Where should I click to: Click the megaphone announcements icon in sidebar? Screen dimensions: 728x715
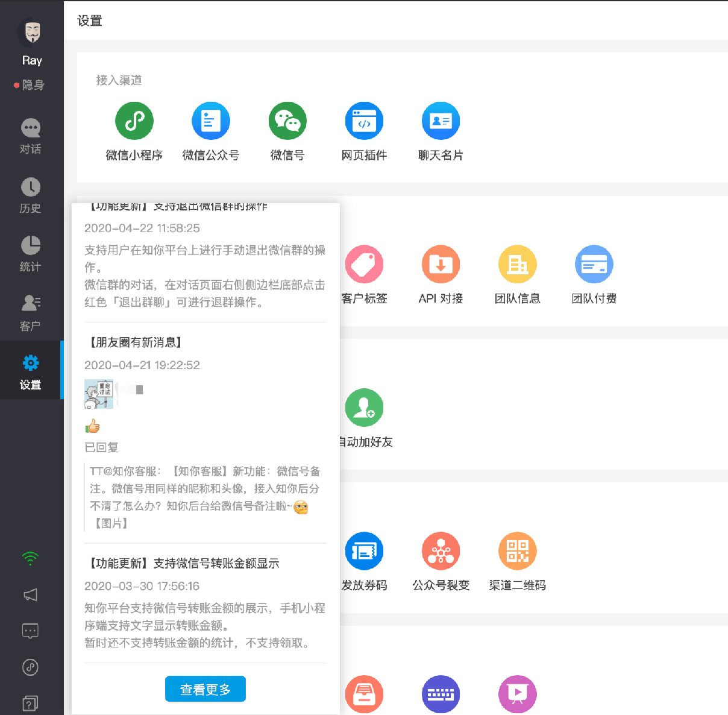tap(30, 595)
